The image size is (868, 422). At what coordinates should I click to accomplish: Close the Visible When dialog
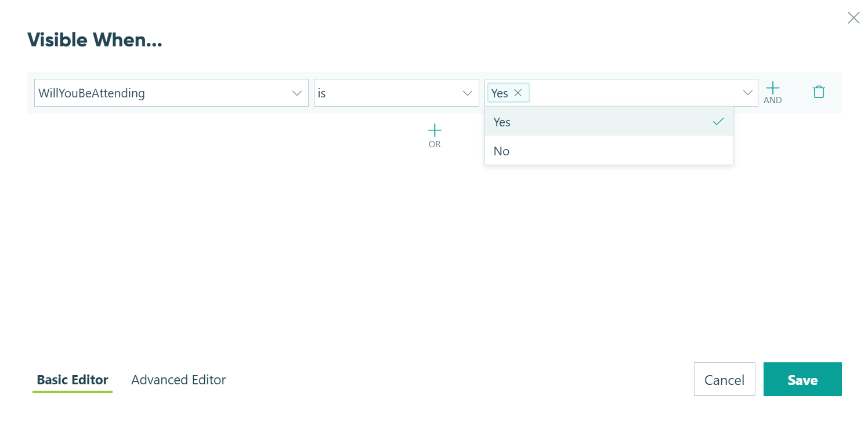pyautogui.click(x=853, y=18)
